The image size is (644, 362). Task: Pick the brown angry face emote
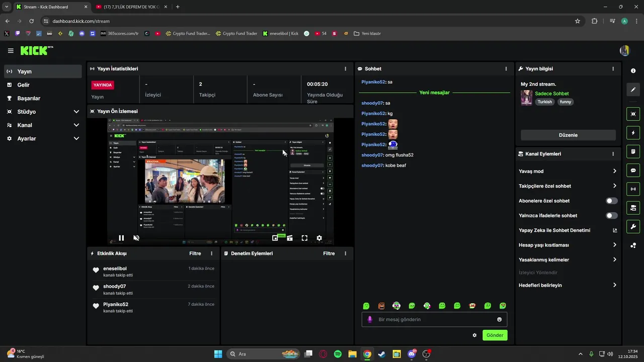coord(381,306)
